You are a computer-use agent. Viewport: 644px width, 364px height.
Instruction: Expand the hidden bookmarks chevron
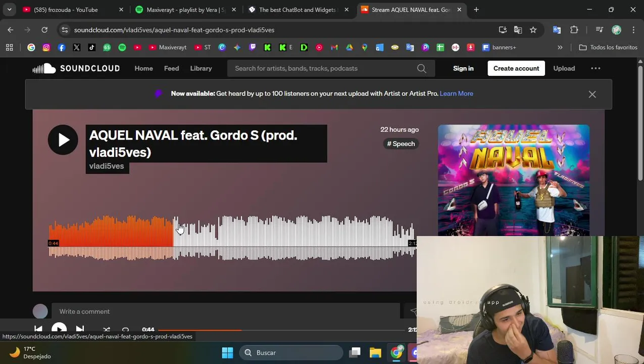point(560,47)
